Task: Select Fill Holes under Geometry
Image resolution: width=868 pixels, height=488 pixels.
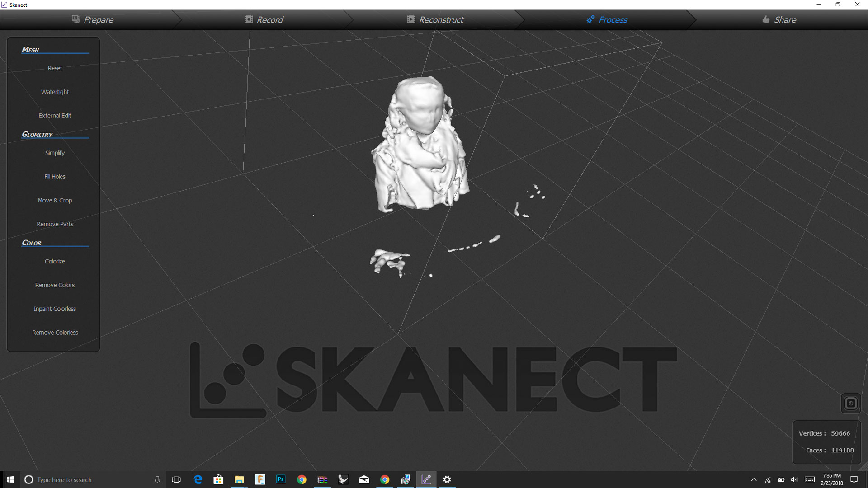Action: pyautogui.click(x=55, y=177)
